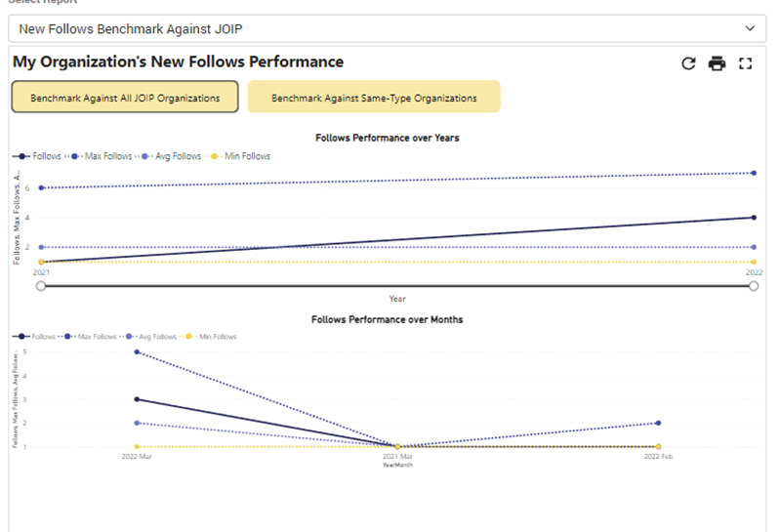
Task: Click 2022 Feb Max Follows point in monthly chart
Action: 658,423
